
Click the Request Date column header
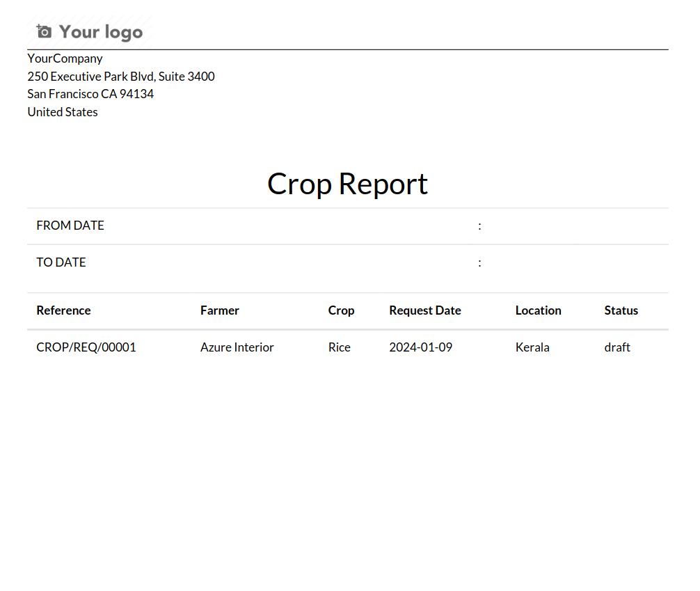424,310
